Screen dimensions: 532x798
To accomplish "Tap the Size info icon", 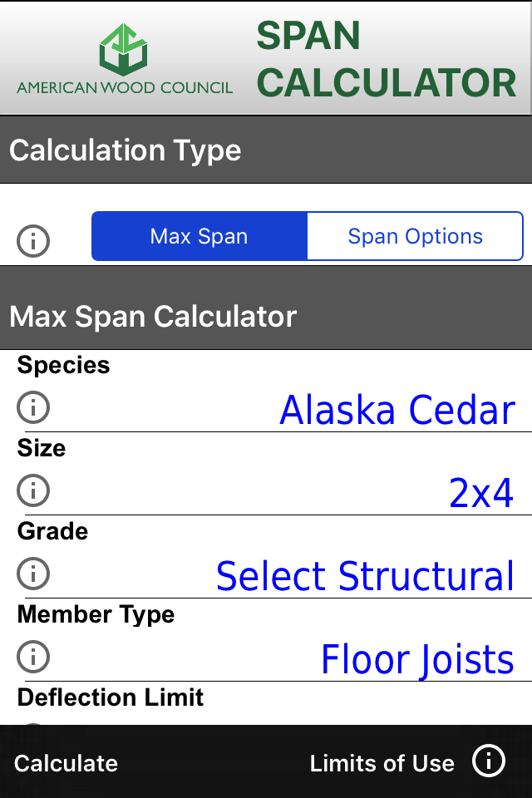I will (x=33, y=490).
